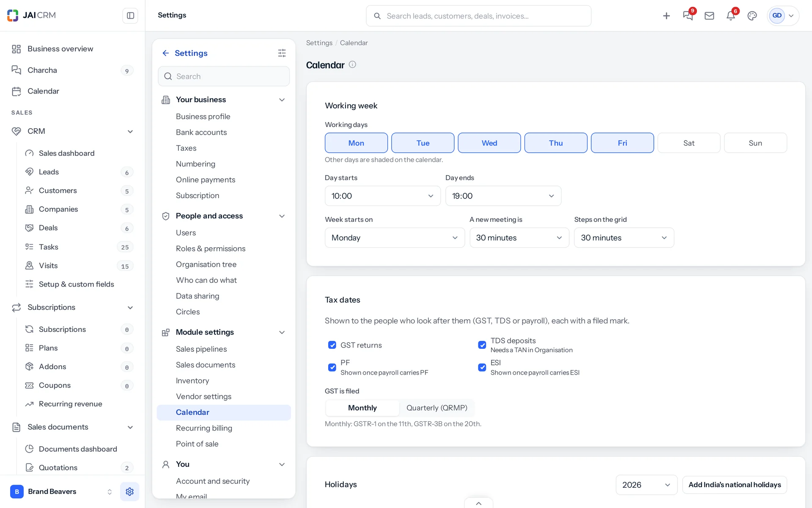Screen dimensions: 812x508
Task: Open the chat messages icon
Action: click(688, 16)
